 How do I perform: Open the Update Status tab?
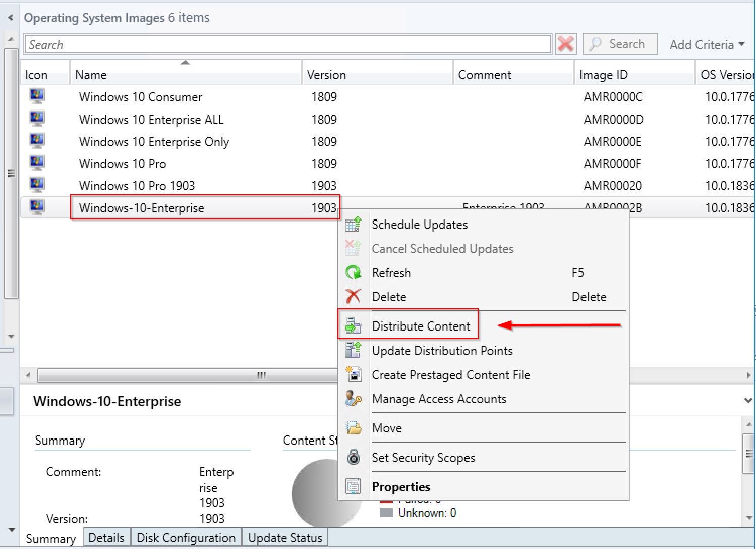285,537
